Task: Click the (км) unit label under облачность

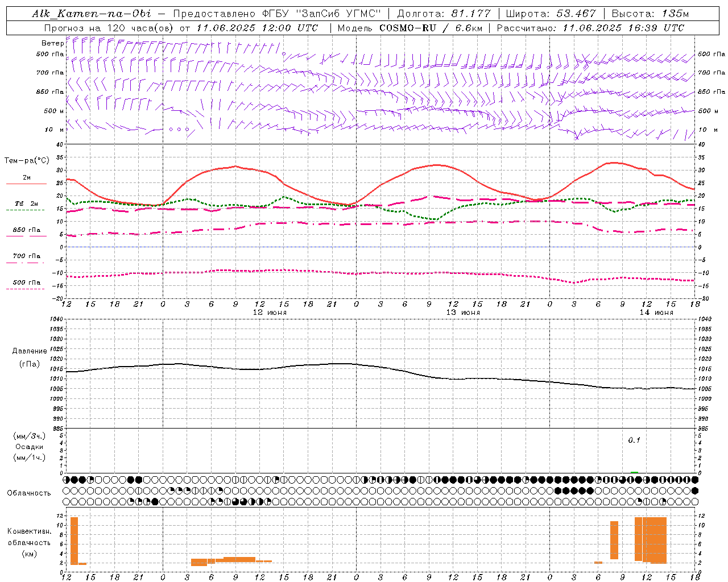Action: [30, 554]
